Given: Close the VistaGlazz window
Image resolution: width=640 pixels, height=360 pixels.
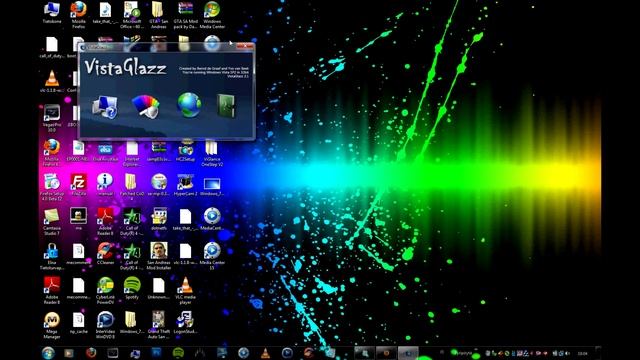Looking at the screenshot, I should pyautogui.click(x=245, y=46).
